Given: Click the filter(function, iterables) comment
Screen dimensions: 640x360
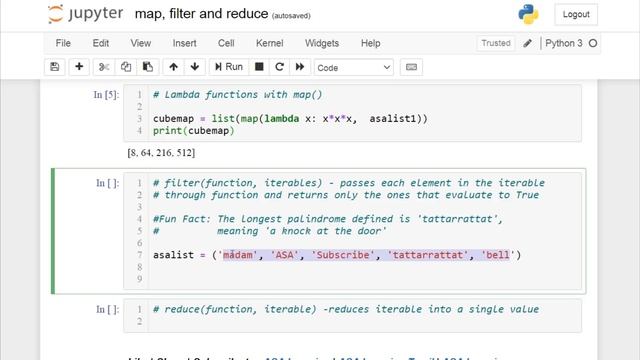Looking at the screenshot, I should (349, 183).
